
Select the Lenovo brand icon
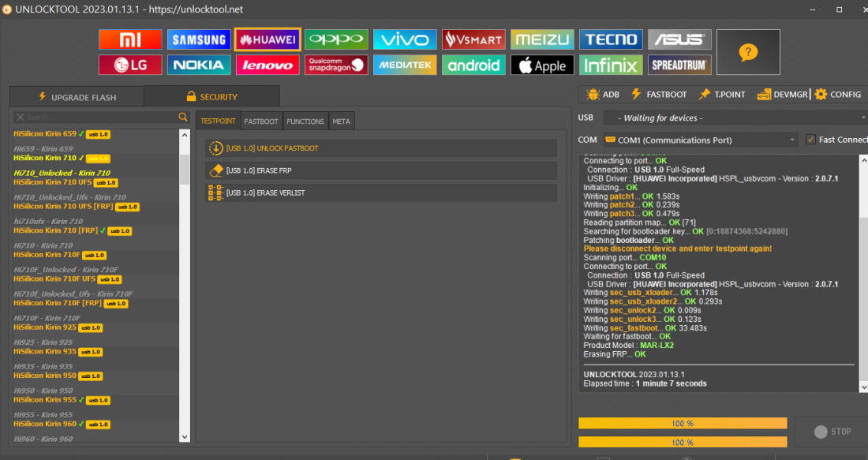(268, 65)
